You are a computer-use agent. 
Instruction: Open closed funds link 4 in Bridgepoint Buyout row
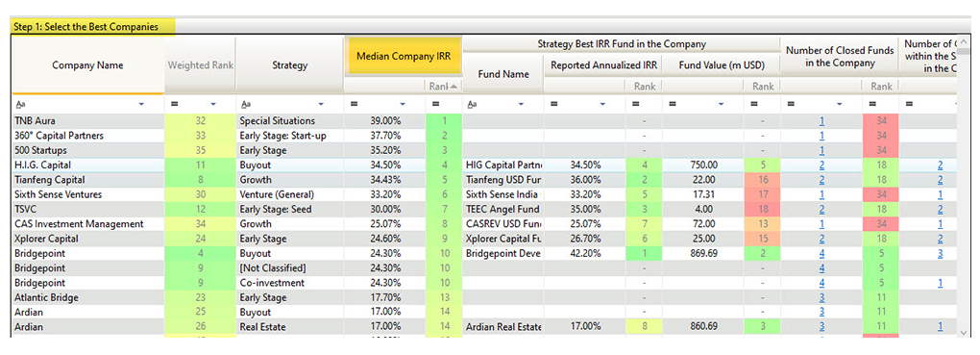coord(821,254)
